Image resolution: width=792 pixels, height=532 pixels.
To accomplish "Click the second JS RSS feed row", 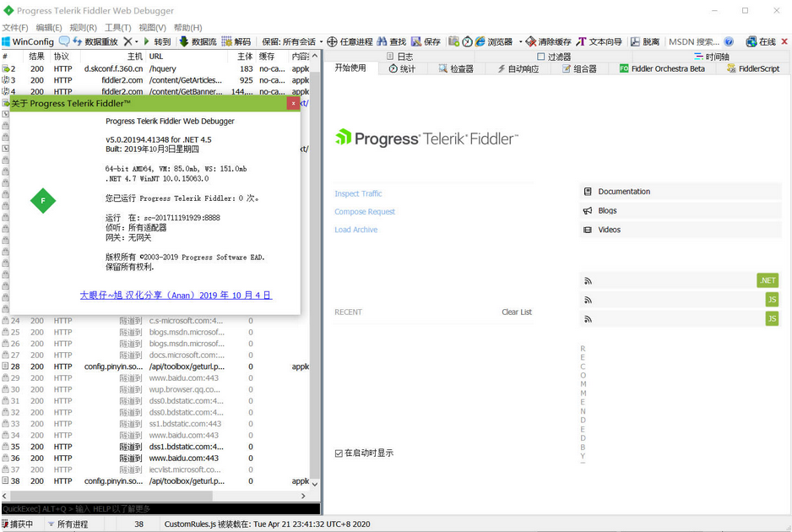I will point(680,319).
